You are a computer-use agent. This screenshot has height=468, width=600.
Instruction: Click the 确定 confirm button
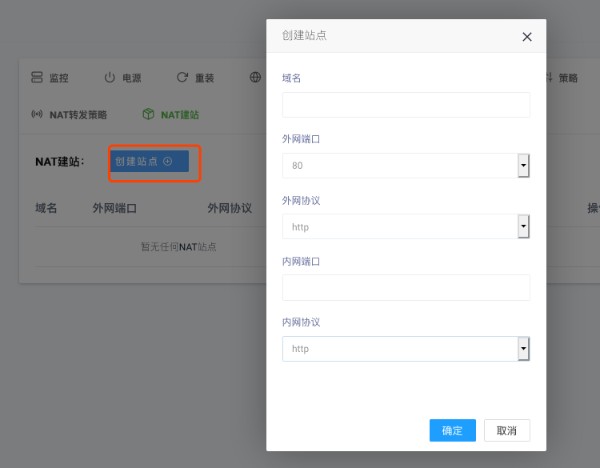pos(452,430)
